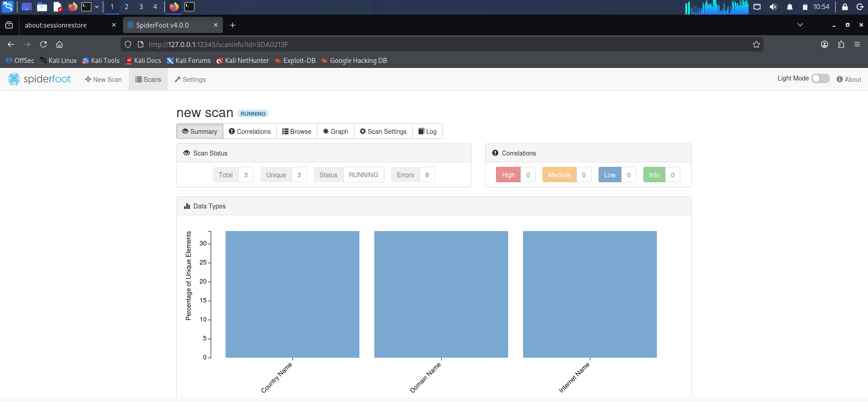Switch to the about:sessionrestore tab
Viewport: 868px width, 402px height.
point(70,25)
